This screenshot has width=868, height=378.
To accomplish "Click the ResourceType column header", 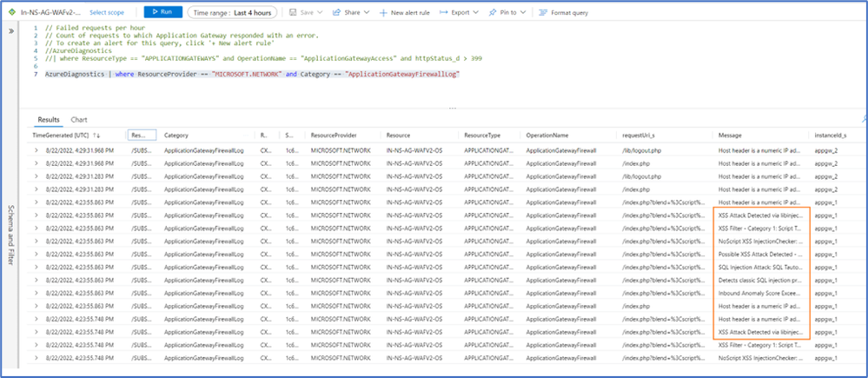I will pyautogui.click(x=482, y=135).
